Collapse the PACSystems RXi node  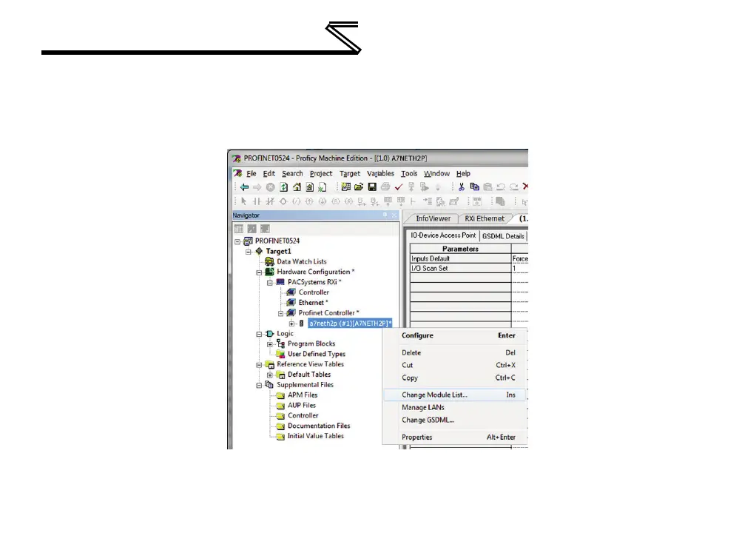tap(270, 283)
